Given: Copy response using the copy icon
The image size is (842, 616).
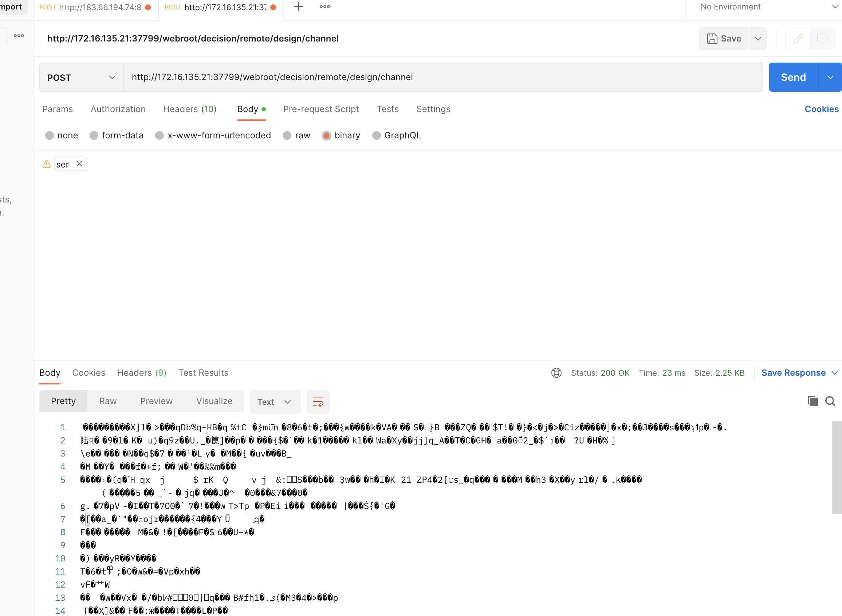Looking at the screenshot, I should pos(812,401).
